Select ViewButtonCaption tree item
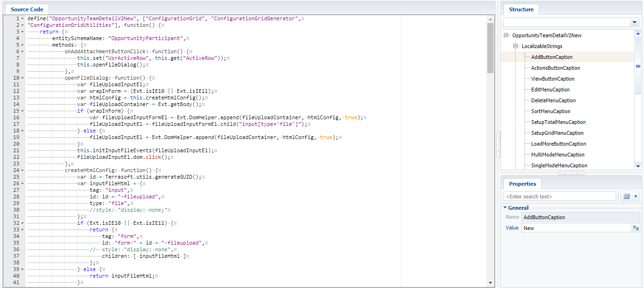The width and height of the screenshot is (644, 288). (552, 79)
